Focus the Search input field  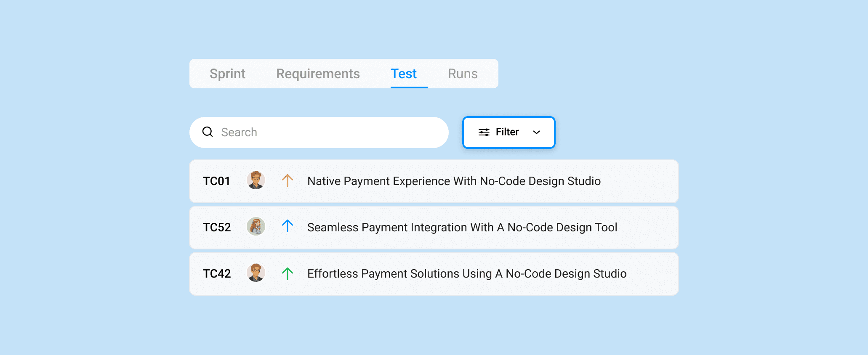pos(328,132)
